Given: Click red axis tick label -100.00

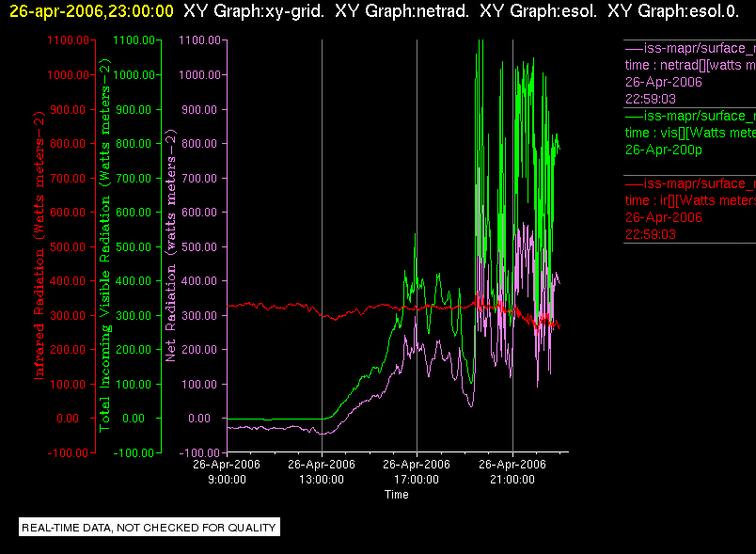Looking at the screenshot, I should tap(68, 453).
